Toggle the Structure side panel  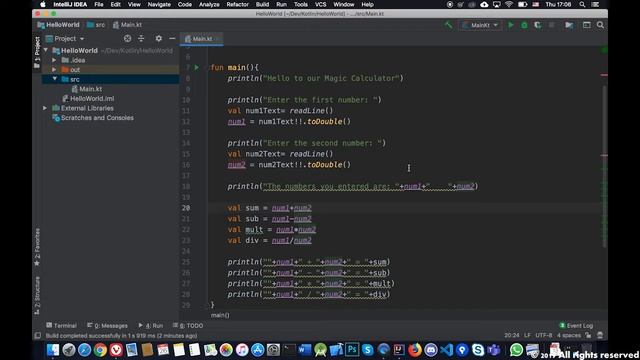click(x=37, y=296)
